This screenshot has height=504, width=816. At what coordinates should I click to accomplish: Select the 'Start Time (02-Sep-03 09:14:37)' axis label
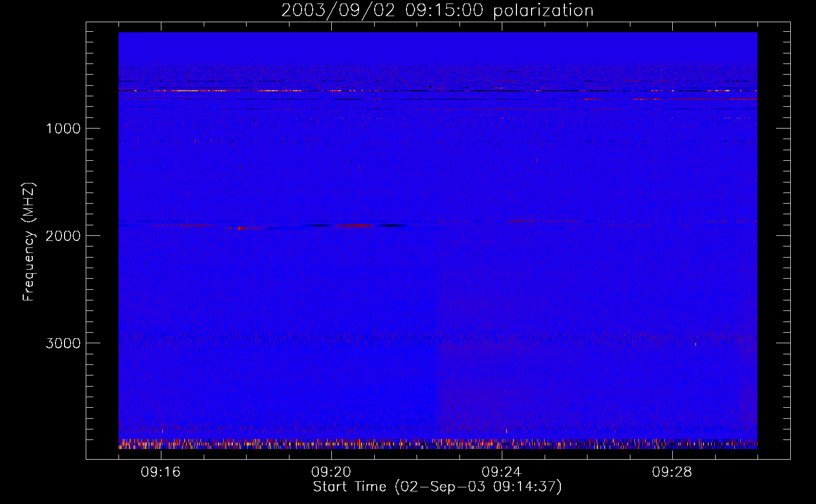point(437,487)
